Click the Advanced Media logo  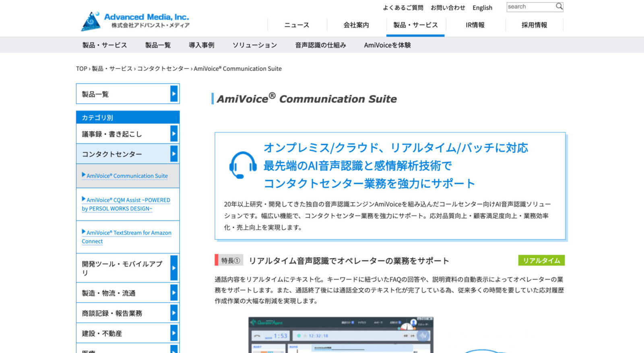tap(135, 21)
